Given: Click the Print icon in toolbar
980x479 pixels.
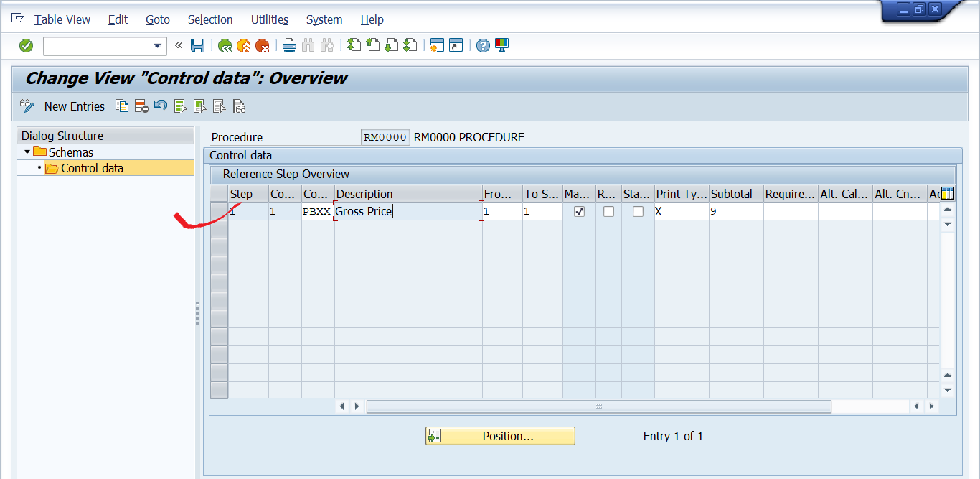Looking at the screenshot, I should coord(289,46).
